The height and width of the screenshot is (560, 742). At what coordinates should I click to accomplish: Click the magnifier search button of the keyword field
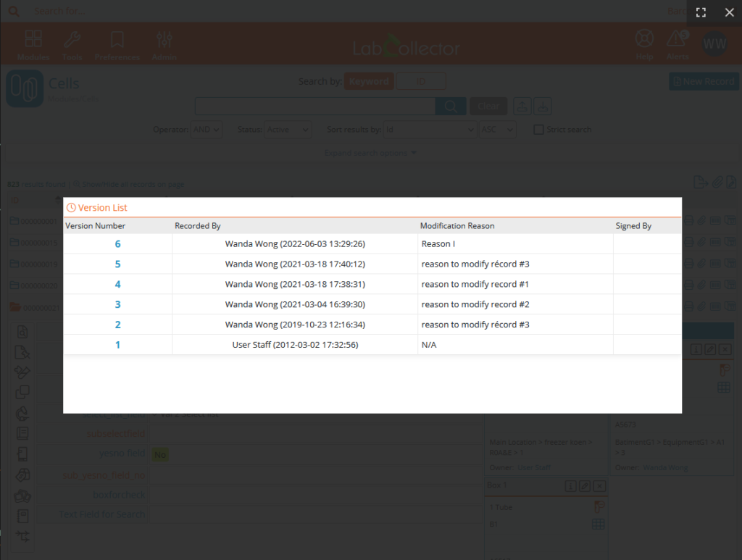451,106
